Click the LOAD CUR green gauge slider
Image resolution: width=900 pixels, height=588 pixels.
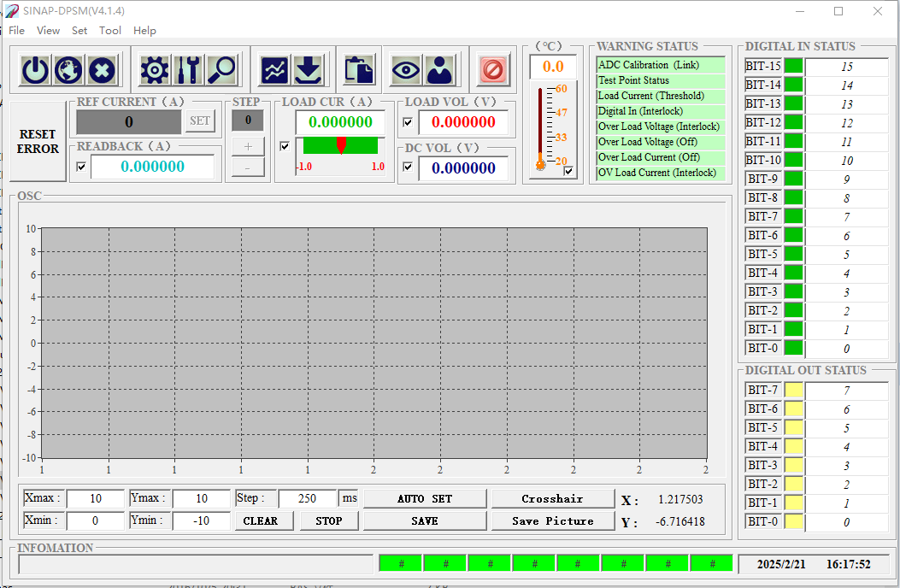tap(340, 145)
